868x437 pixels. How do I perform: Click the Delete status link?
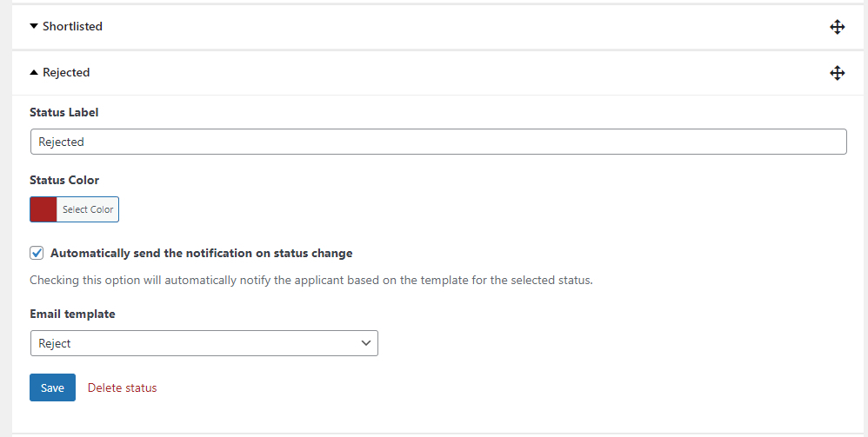tap(123, 387)
